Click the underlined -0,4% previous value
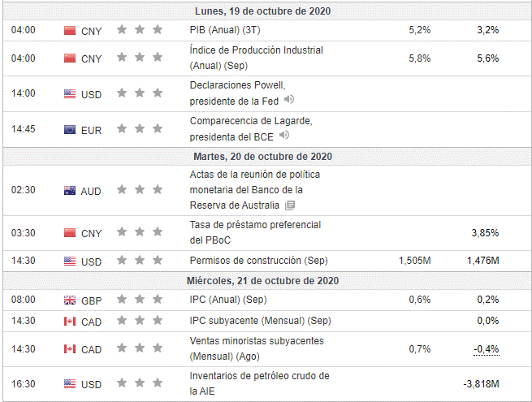Image resolution: width=532 pixels, height=402 pixels. point(487,349)
